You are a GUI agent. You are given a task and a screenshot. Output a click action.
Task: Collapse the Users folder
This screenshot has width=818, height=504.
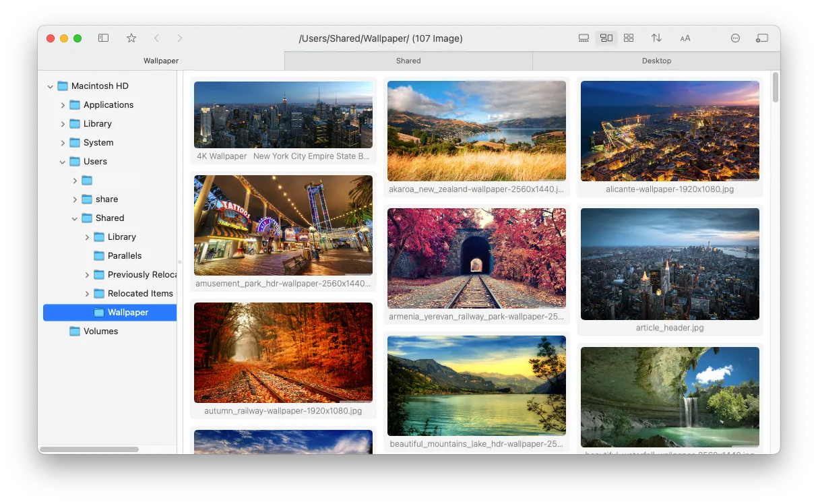tap(62, 161)
